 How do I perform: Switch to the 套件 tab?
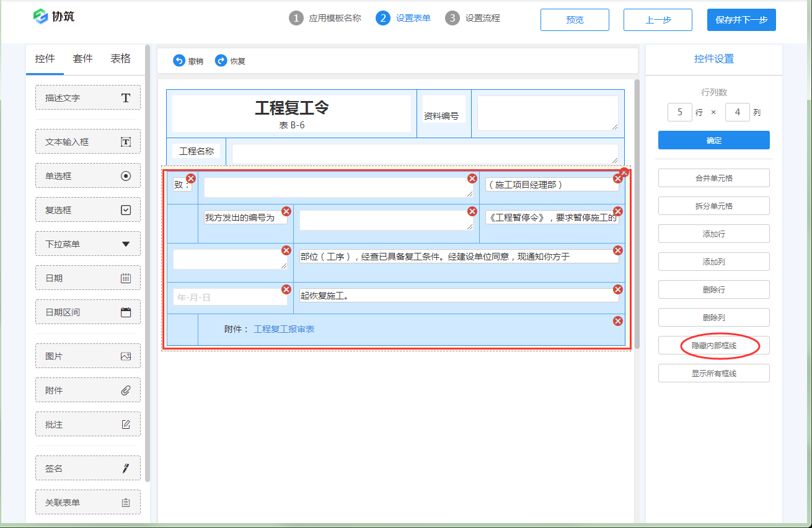point(82,59)
